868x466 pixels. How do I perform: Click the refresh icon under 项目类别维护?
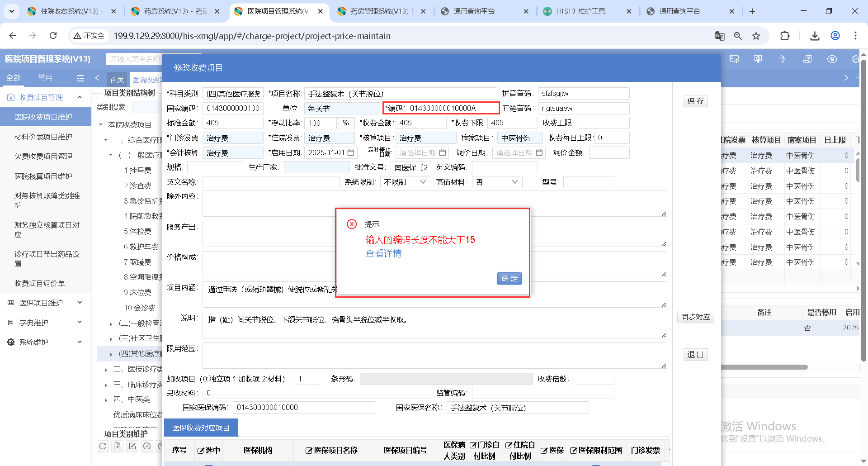[103, 446]
